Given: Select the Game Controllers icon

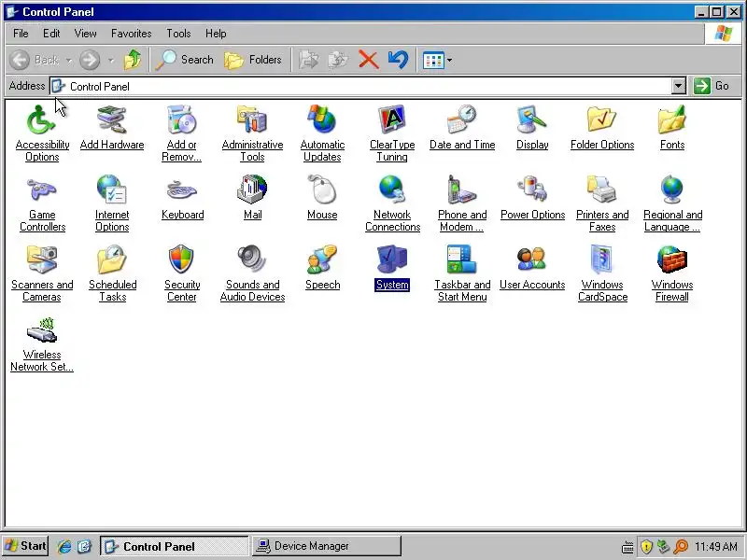Looking at the screenshot, I should click(x=42, y=189).
